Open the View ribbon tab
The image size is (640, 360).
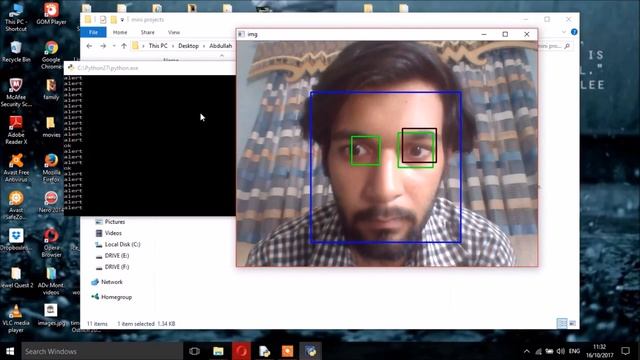click(174, 32)
